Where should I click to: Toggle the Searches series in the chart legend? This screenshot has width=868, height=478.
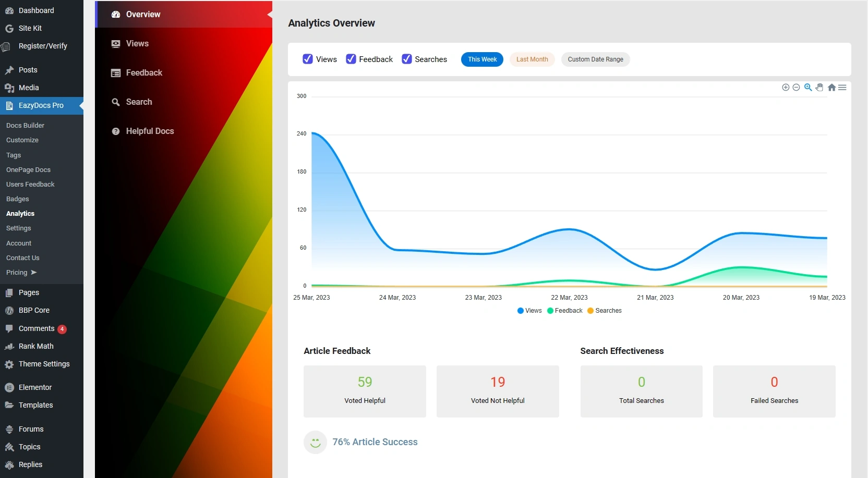click(605, 311)
